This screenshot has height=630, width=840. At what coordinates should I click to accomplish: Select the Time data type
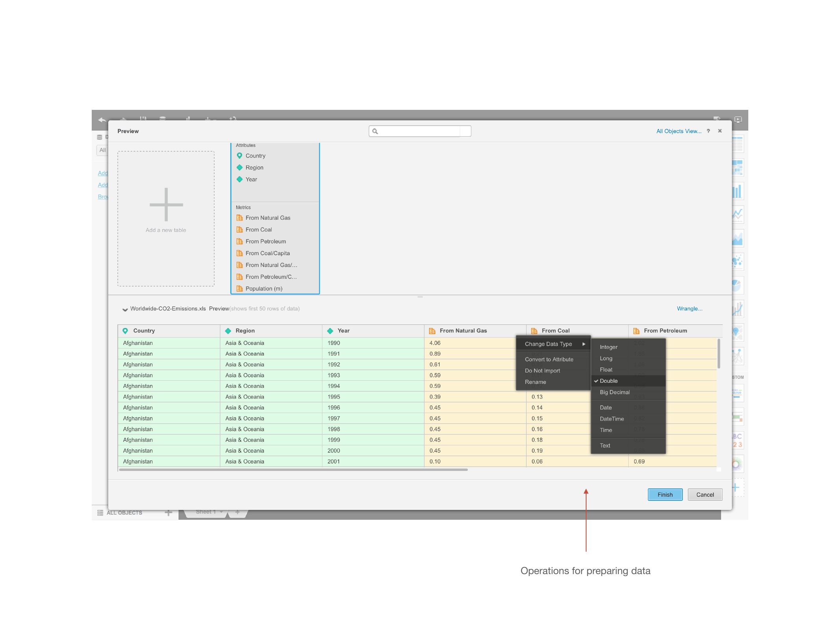click(628, 430)
